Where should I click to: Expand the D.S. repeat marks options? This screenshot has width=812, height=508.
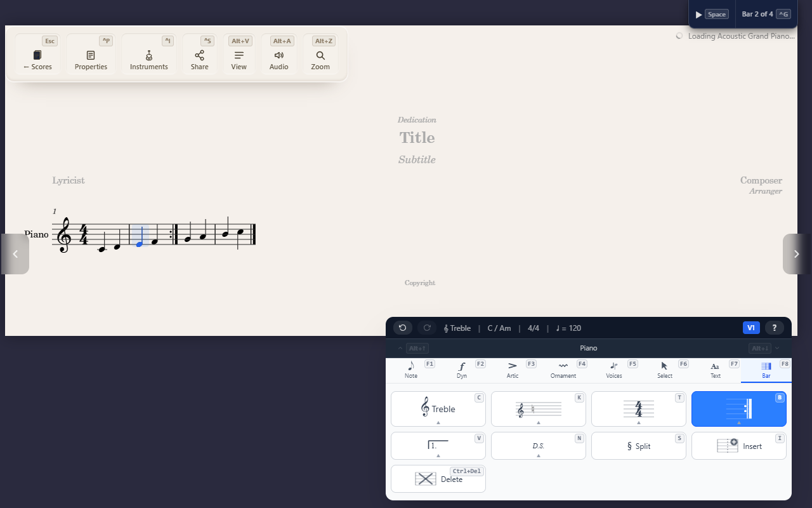click(x=539, y=446)
